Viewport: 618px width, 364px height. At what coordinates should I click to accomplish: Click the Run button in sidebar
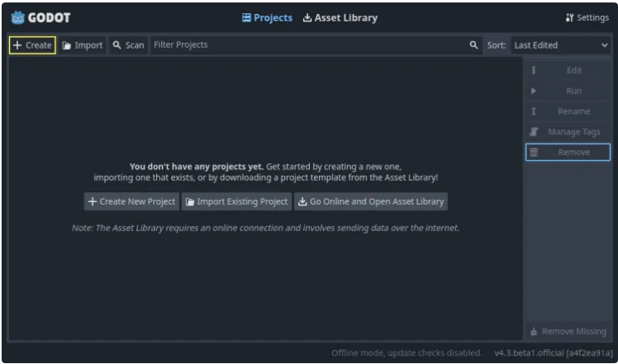(568, 91)
